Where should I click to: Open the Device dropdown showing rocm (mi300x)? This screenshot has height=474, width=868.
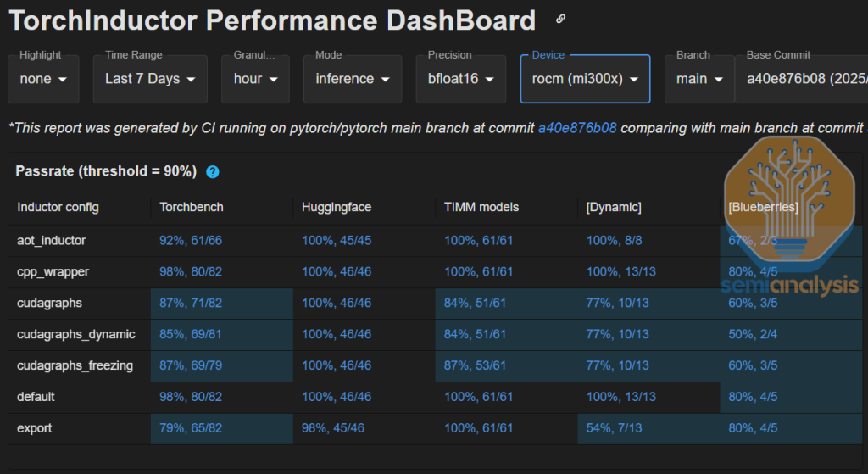[585, 79]
